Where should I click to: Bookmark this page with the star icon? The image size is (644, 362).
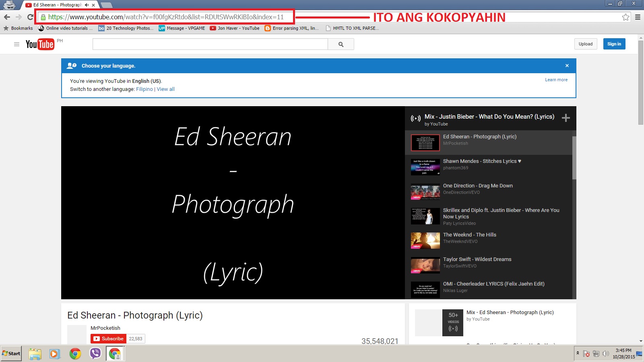point(625,17)
